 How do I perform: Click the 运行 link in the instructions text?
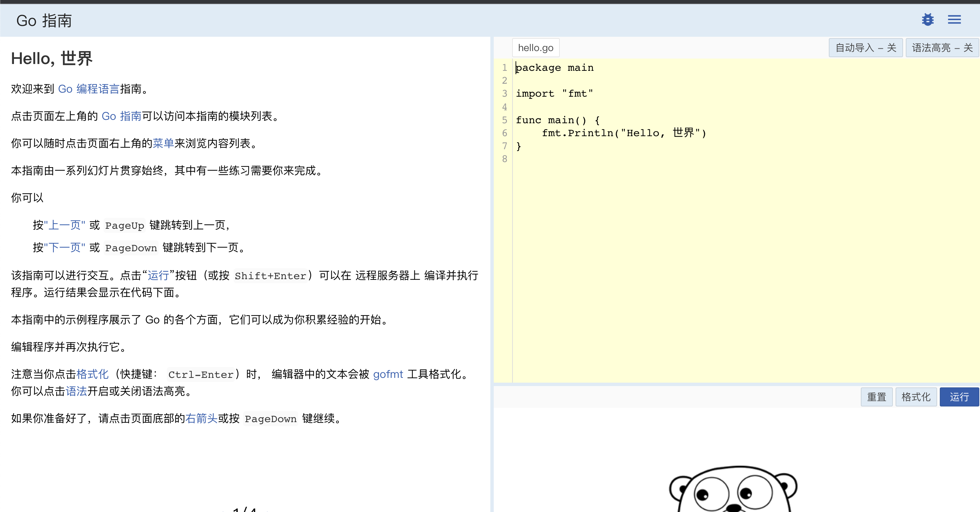(158, 276)
